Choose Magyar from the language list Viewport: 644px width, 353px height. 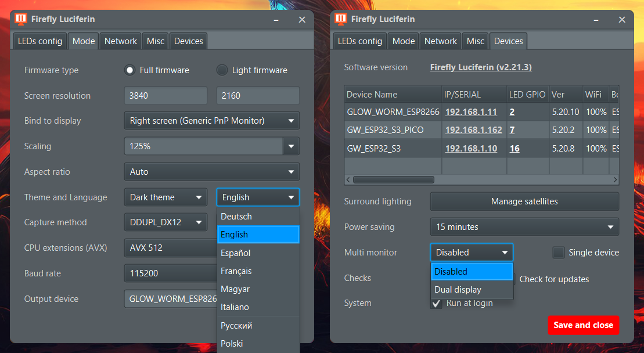click(258, 289)
